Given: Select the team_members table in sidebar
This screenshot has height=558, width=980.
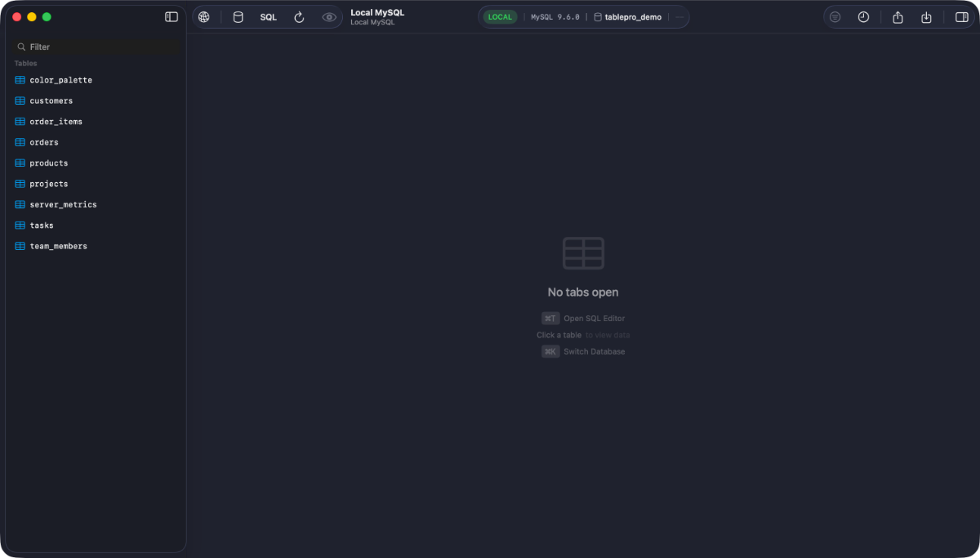Looking at the screenshot, I should click(58, 246).
